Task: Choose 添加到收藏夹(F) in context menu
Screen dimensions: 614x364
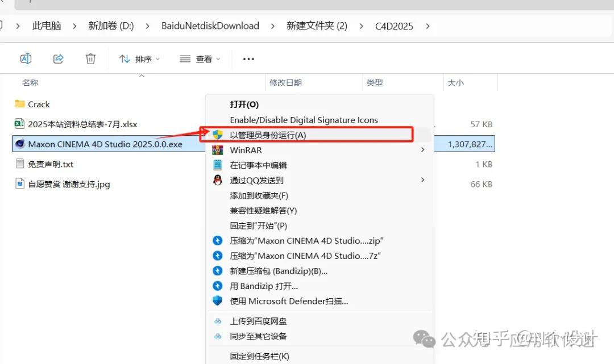Action: 259,195
